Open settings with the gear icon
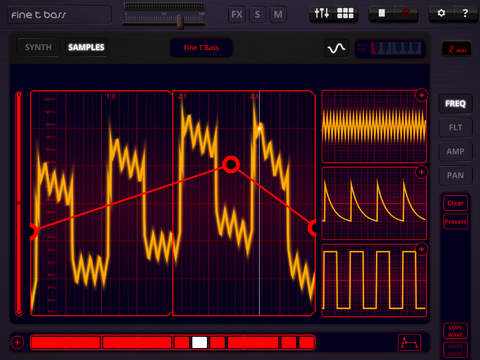The height and width of the screenshot is (360, 480). [x=441, y=13]
